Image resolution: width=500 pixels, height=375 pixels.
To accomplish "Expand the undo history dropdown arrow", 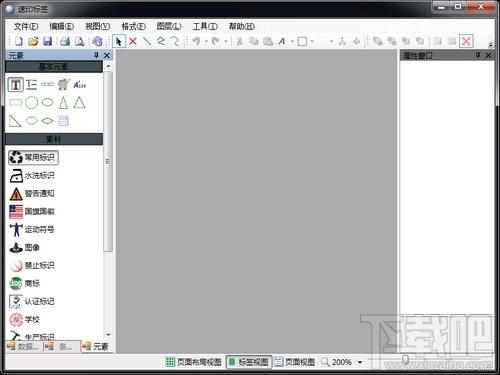I will 206,41.
